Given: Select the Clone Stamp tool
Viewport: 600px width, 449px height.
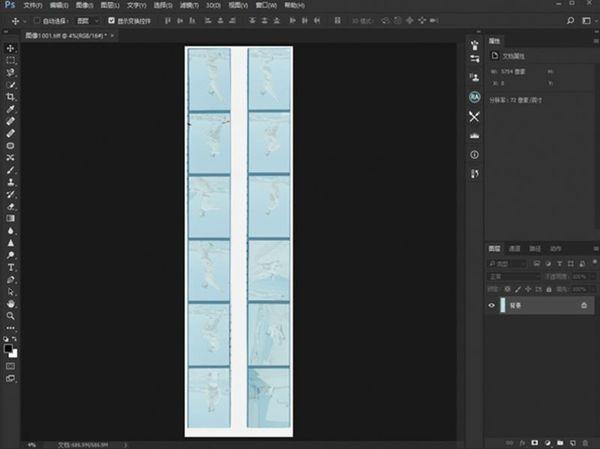Looking at the screenshot, I should coord(10,182).
